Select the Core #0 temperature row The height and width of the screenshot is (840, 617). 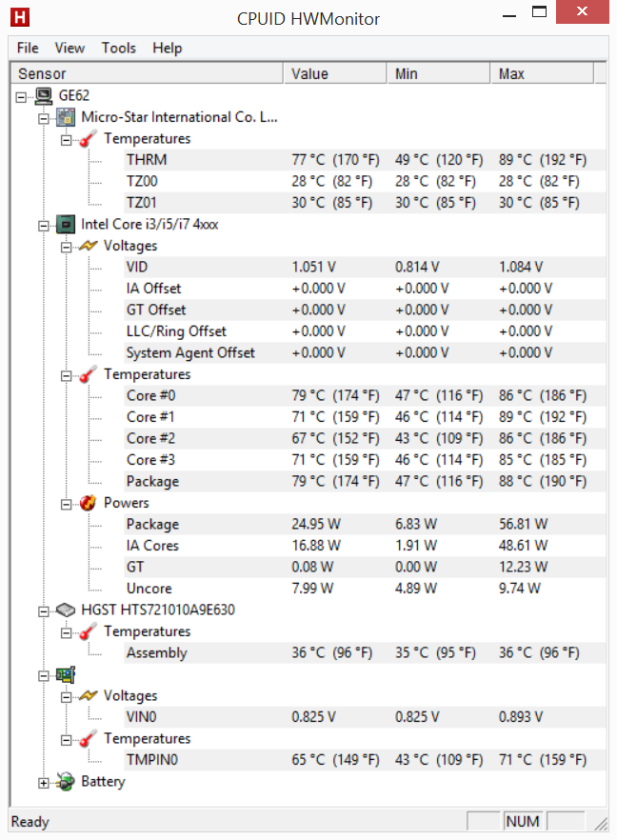point(364,396)
